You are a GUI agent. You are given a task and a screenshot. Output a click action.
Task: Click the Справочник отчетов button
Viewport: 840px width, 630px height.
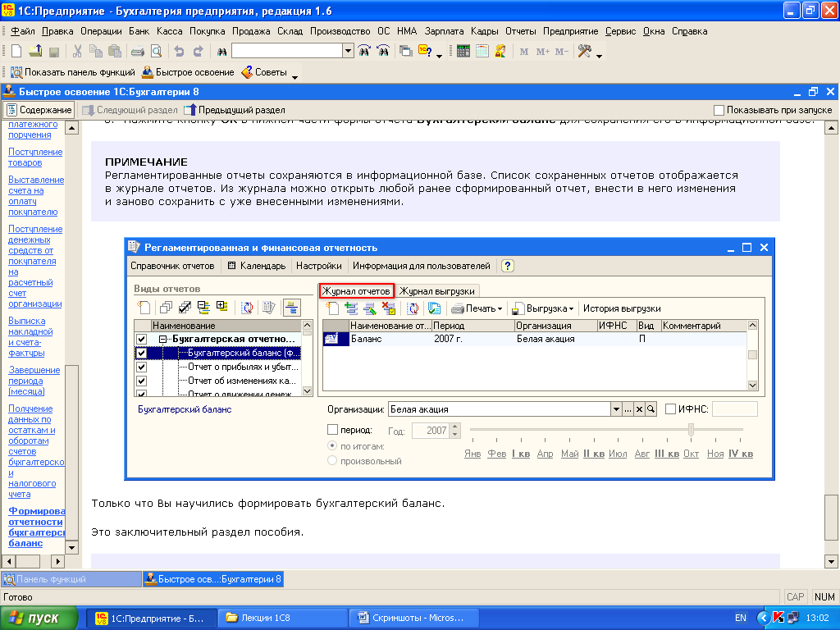172,266
